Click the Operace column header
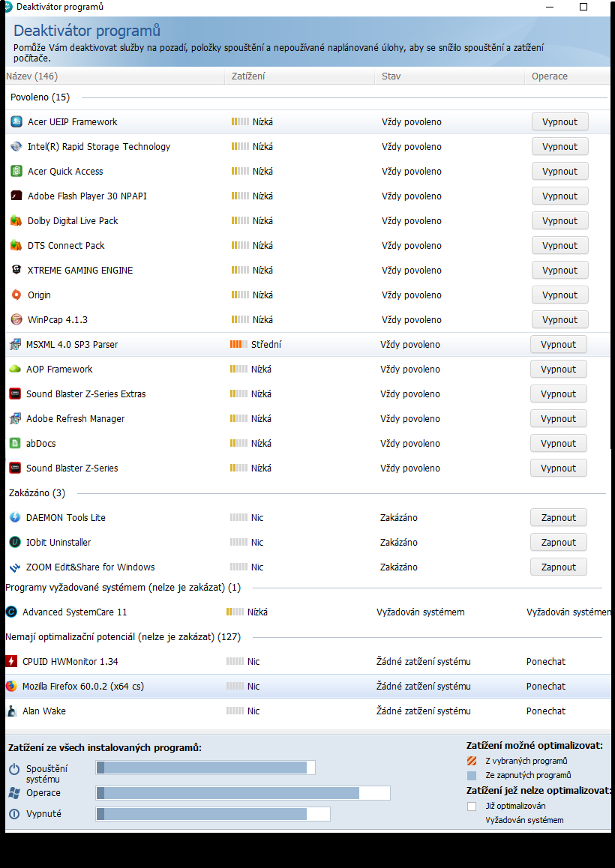 click(x=568, y=76)
